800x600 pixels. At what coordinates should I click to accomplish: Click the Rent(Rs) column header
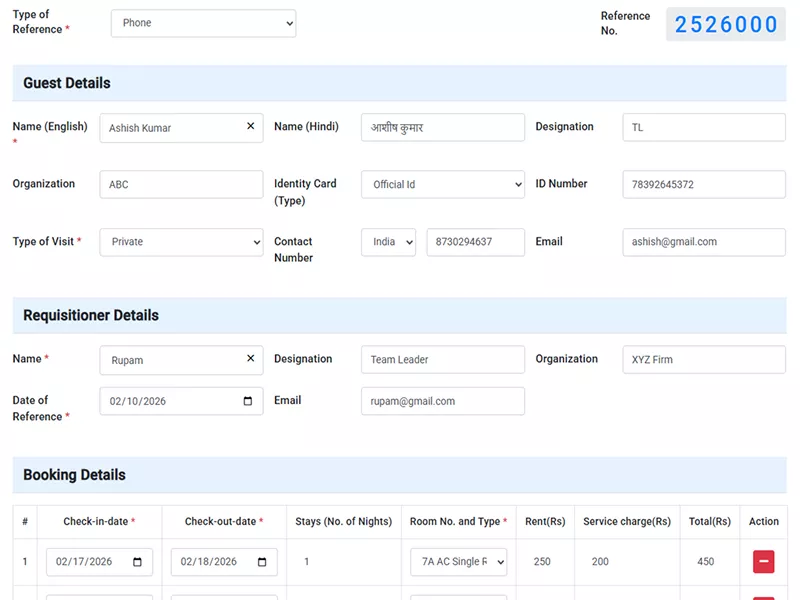pyautogui.click(x=545, y=521)
